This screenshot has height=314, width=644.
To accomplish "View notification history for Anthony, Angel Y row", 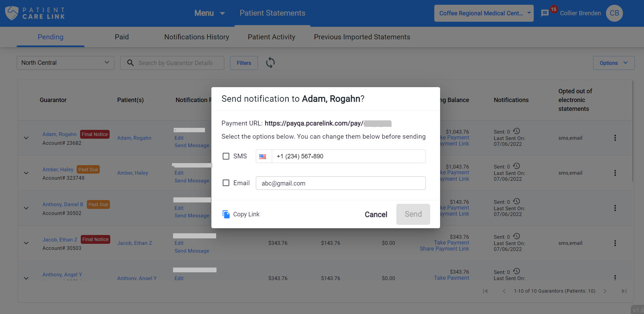I will pyautogui.click(x=516, y=271).
